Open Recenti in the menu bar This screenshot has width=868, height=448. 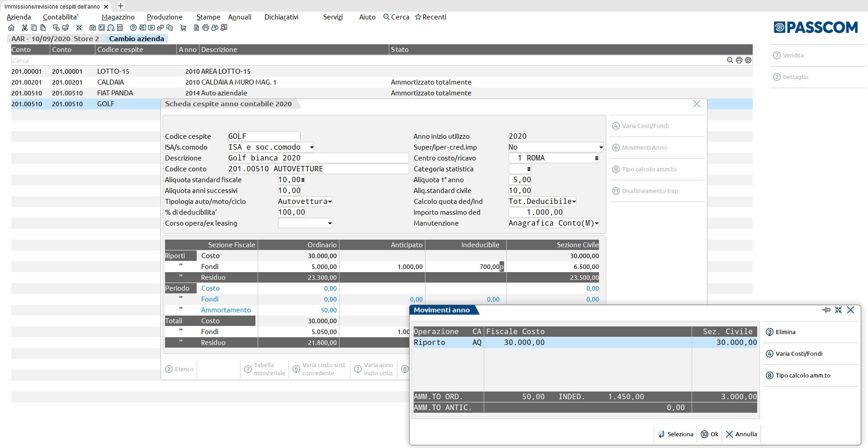(x=431, y=17)
